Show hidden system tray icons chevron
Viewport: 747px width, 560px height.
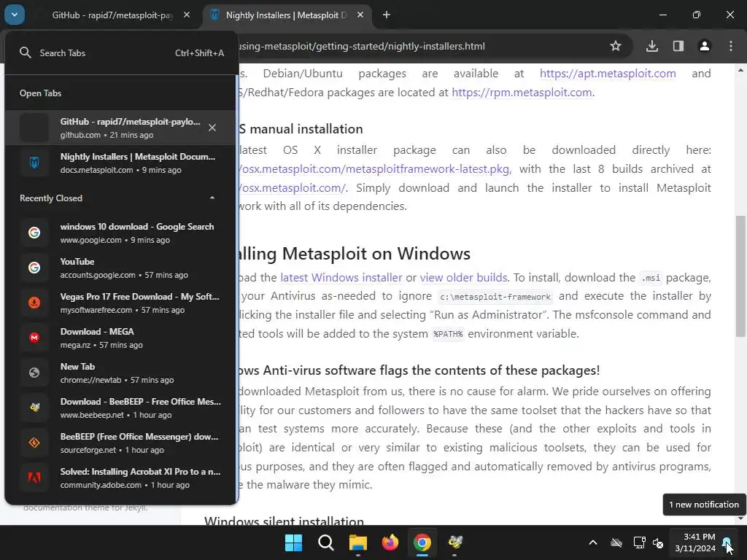point(593,542)
